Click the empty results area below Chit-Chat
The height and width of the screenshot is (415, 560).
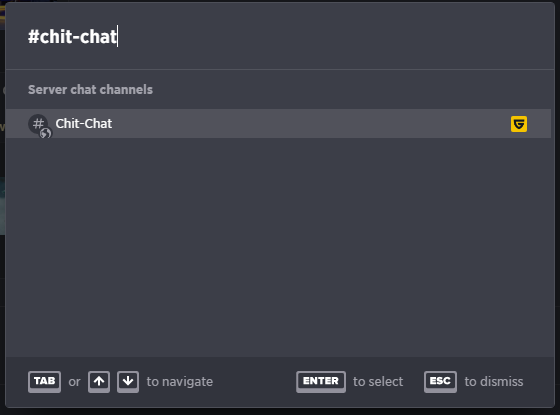[278, 247]
